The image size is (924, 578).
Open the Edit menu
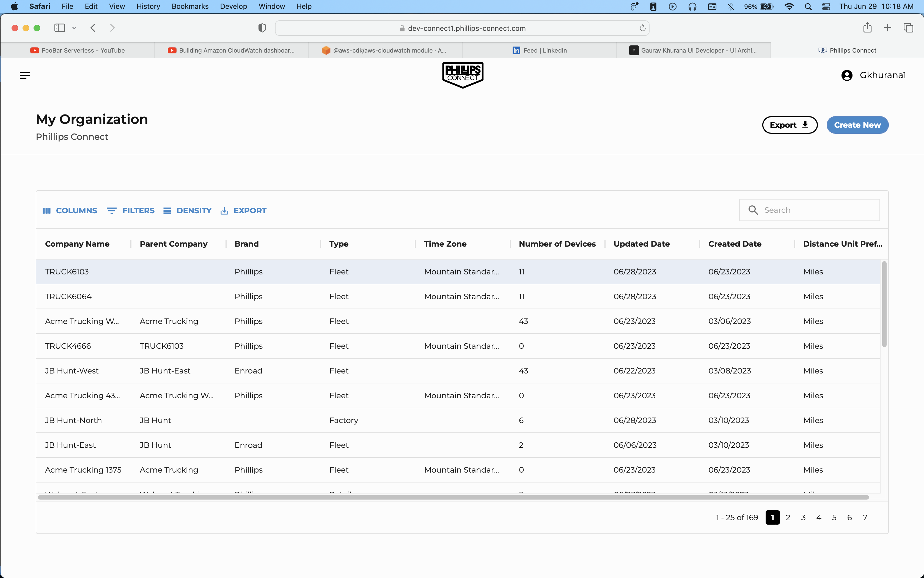(91, 7)
